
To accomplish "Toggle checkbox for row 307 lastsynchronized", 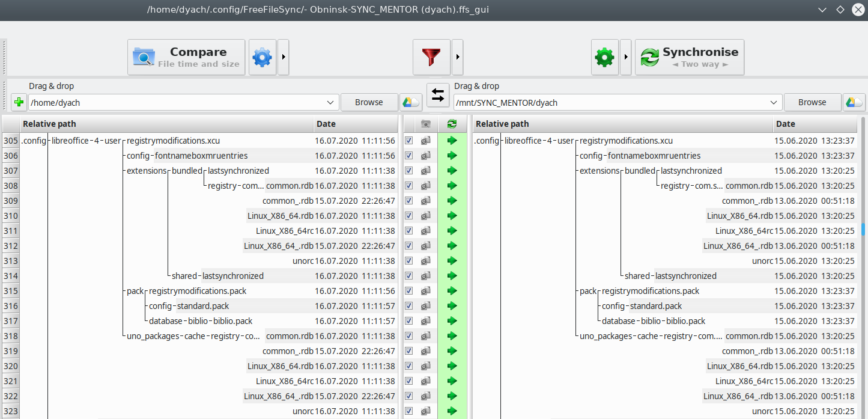I will click(409, 171).
